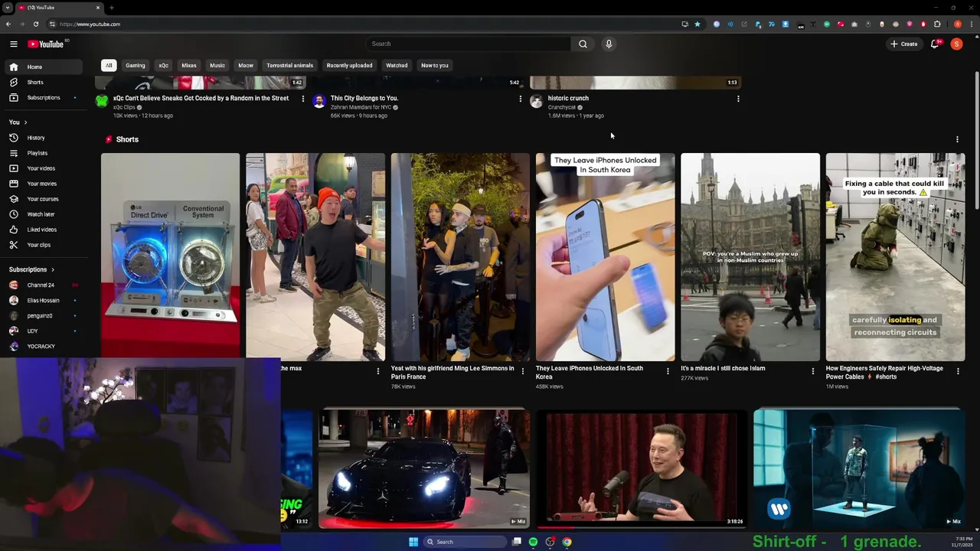Select the Recently uploaded chip
The width and height of the screenshot is (980, 551).
tap(349, 65)
